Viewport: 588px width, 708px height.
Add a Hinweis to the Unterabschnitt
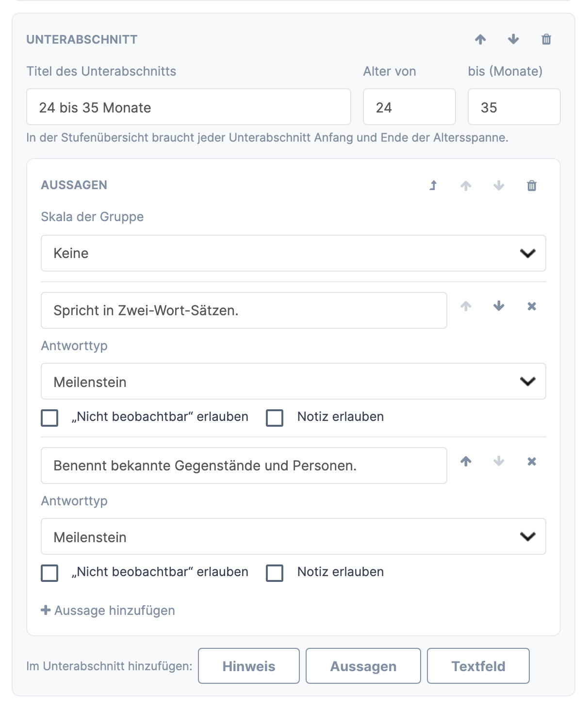click(249, 666)
